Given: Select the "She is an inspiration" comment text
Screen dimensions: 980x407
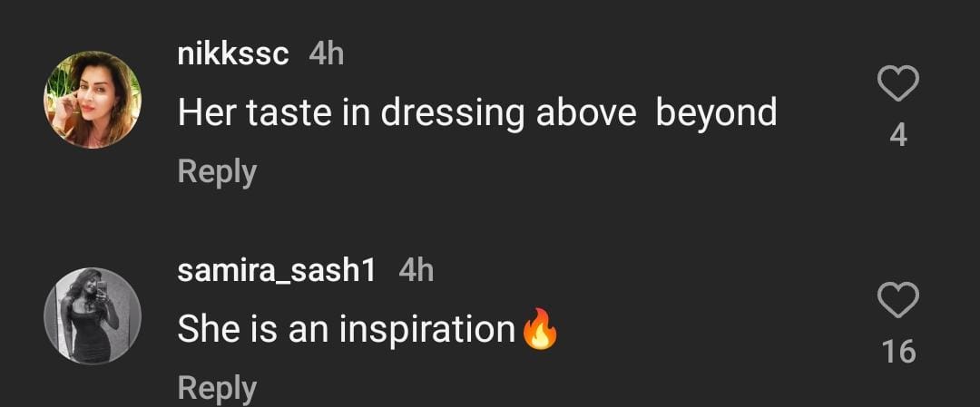Looking at the screenshot, I should 346,329.
